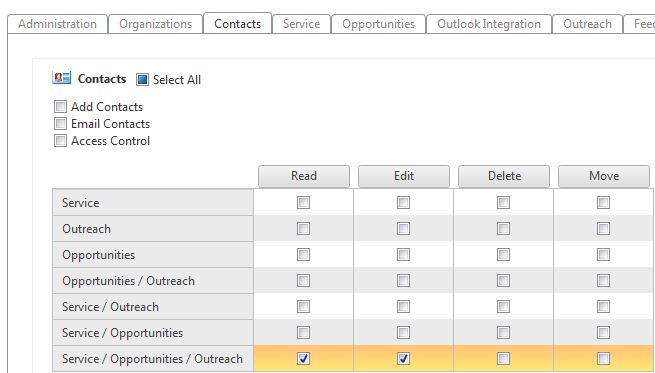Viewport: 655px width, 373px height.
Task: Open the Outlook Integration tab
Action: (x=489, y=24)
